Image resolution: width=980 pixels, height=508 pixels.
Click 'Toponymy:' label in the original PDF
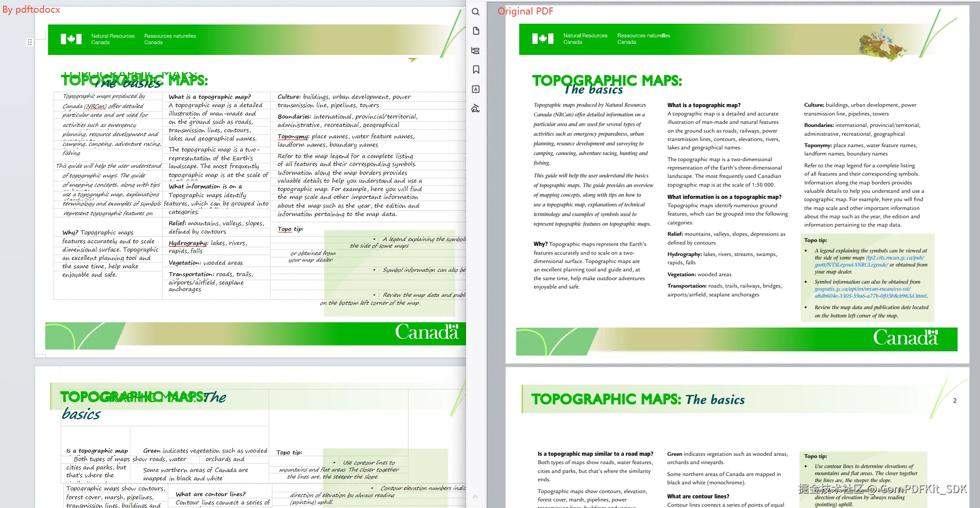click(818, 146)
